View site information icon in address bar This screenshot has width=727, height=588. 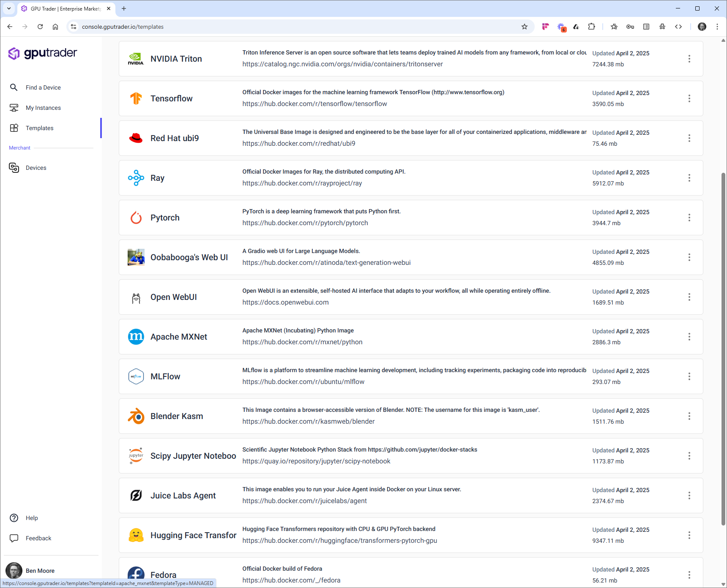click(74, 27)
